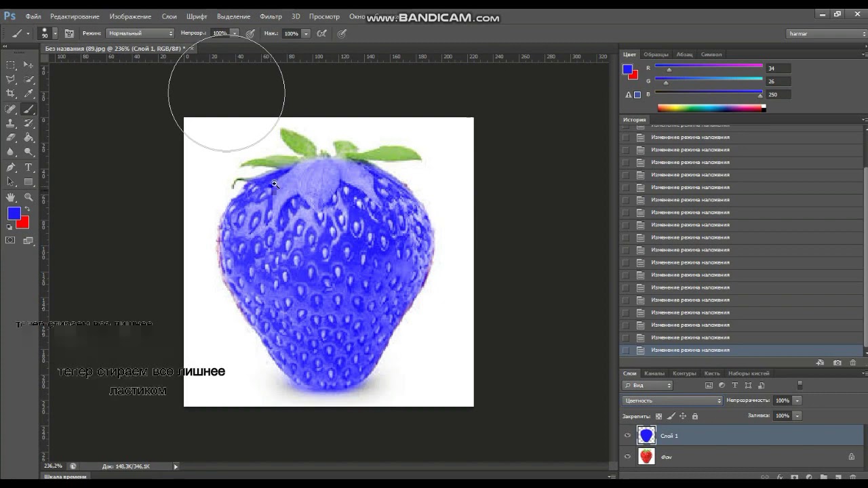Switch to the Образцы swatches tab
The height and width of the screenshot is (488, 868).
click(656, 54)
